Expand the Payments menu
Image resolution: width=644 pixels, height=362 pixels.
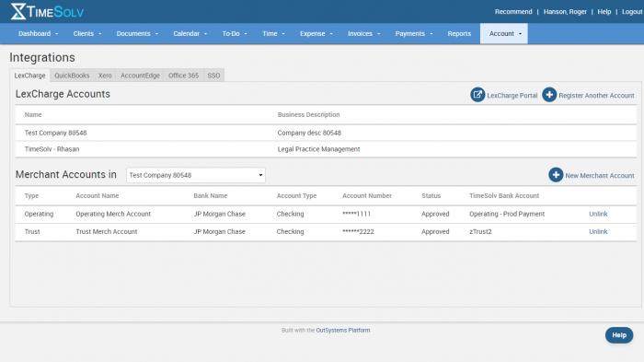(414, 34)
